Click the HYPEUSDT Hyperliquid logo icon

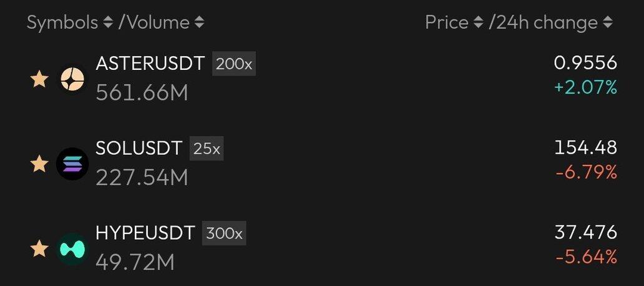click(72, 249)
